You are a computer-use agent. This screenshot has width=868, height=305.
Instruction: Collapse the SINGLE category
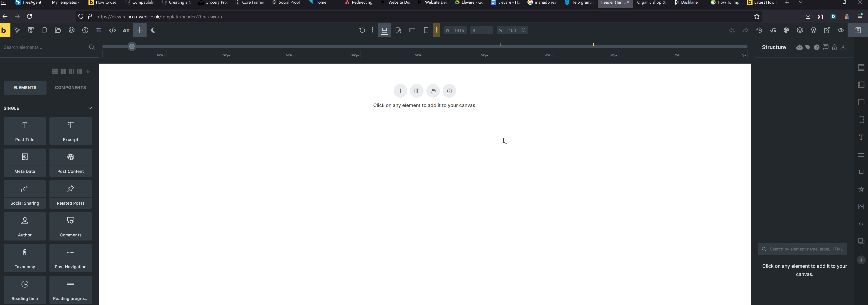click(x=90, y=108)
